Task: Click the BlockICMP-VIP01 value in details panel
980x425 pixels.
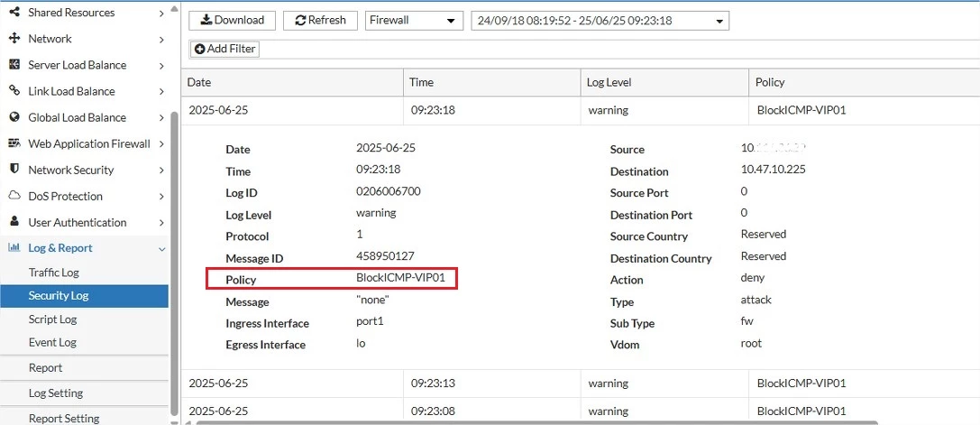Action: click(400, 278)
